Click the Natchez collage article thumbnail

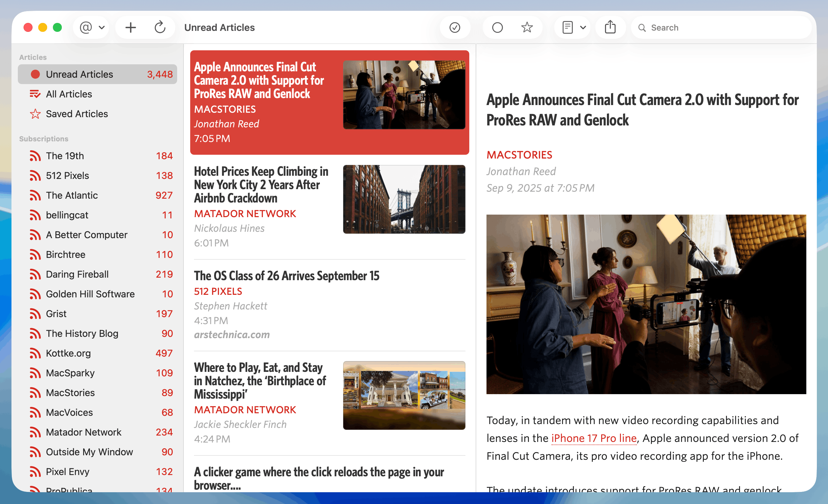(404, 395)
